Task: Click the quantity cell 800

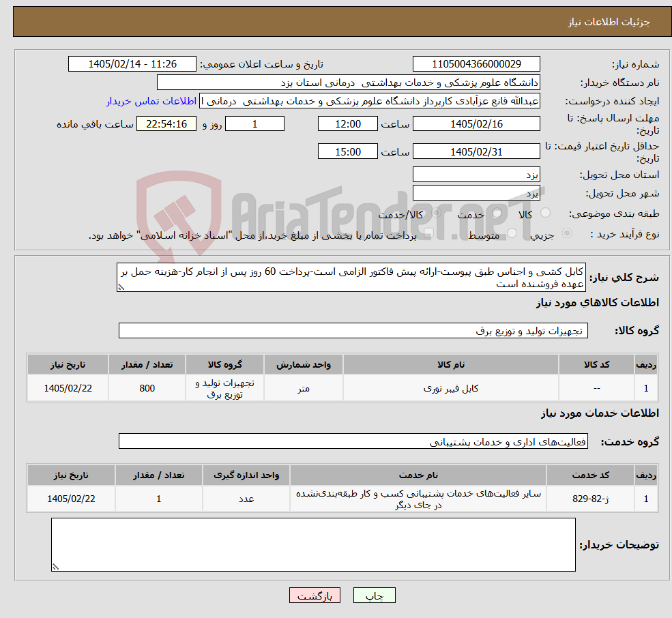Action: pos(147,388)
